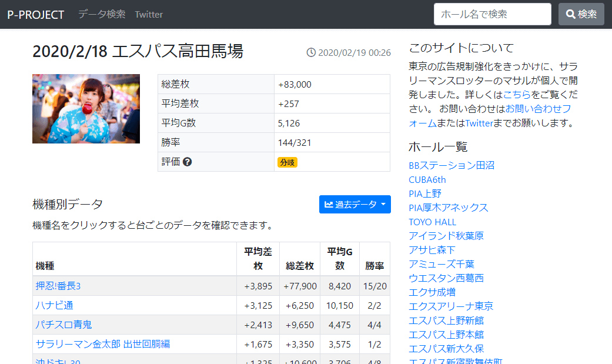
Task: Click the girl in yukata thumbnail image
Action: [x=86, y=109]
